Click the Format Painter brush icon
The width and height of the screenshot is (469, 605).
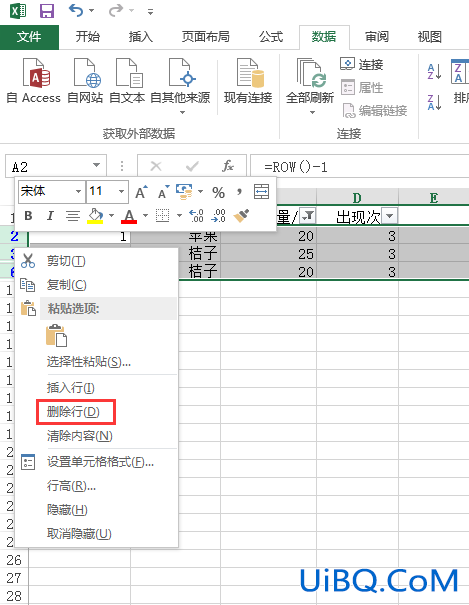tap(241, 216)
